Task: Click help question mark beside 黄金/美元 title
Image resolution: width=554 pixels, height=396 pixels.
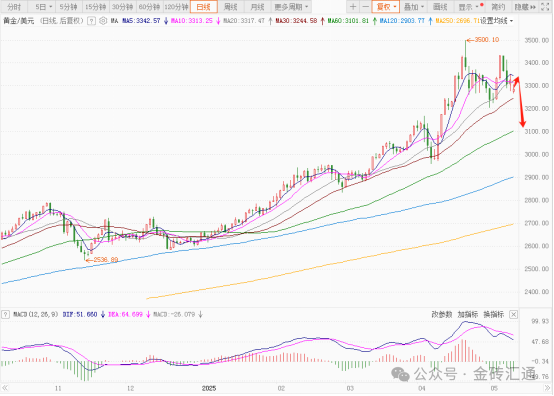Action: [91, 21]
